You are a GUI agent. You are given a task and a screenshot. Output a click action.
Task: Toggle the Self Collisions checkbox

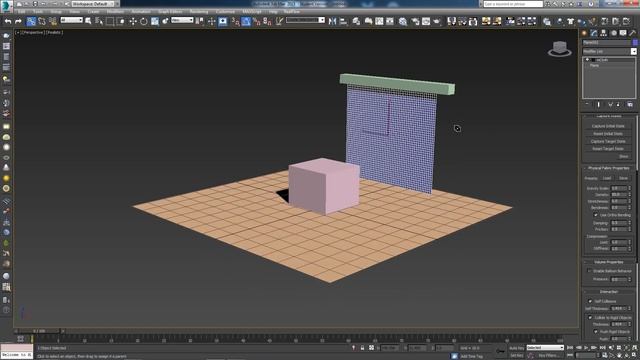click(590, 301)
